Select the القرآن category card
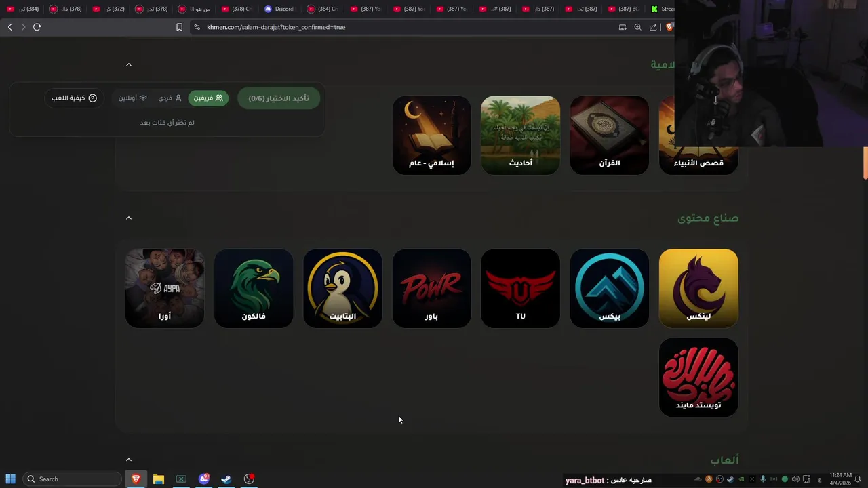This screenshot has height=488, width=868. 609,135
